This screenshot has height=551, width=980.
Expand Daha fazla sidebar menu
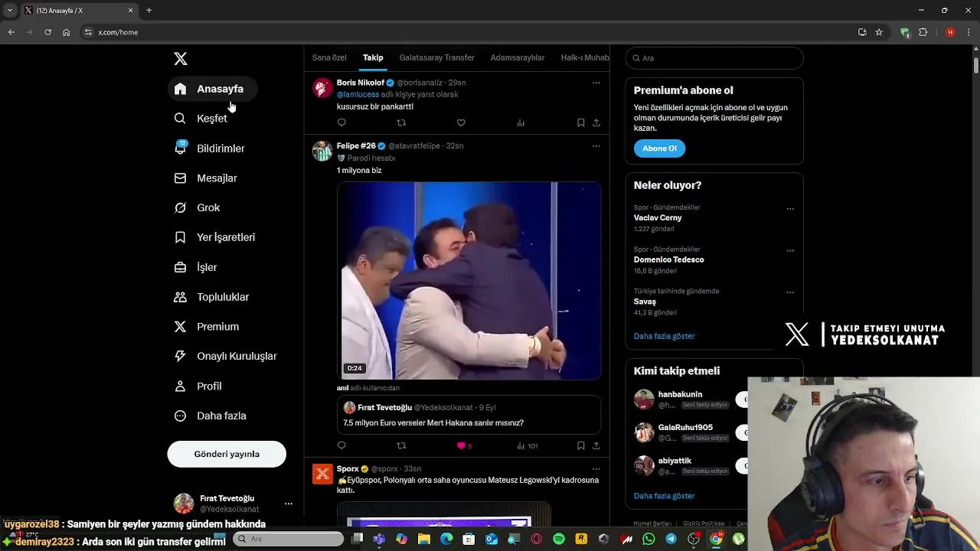tap(211, 416)
